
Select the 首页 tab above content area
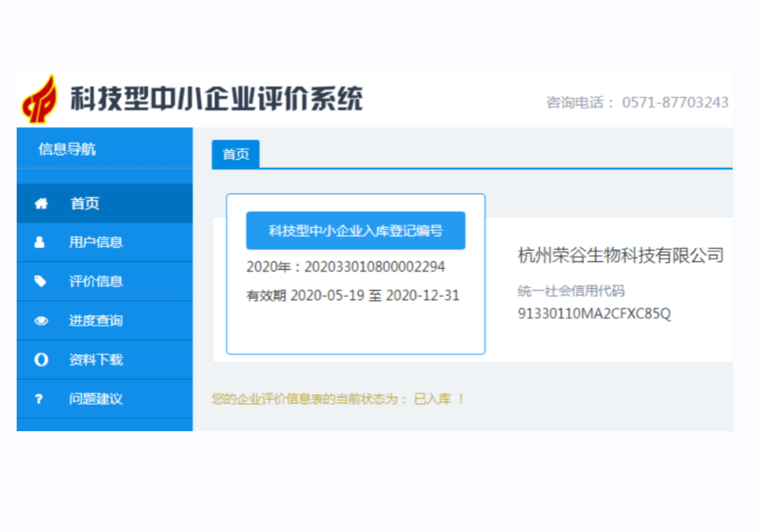[x=236, y=154]
